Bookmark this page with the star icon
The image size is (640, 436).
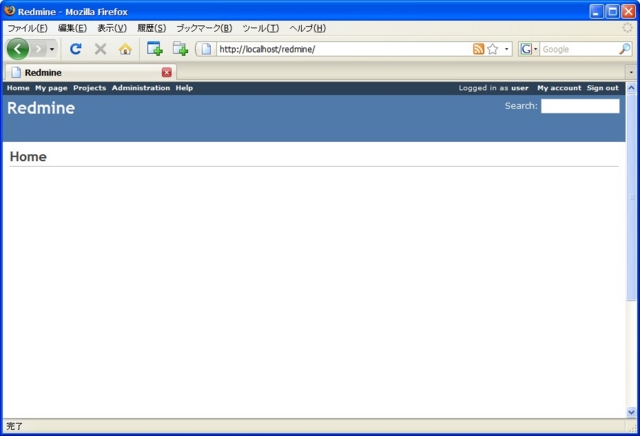pyautogui.click(x=493, y=49)
